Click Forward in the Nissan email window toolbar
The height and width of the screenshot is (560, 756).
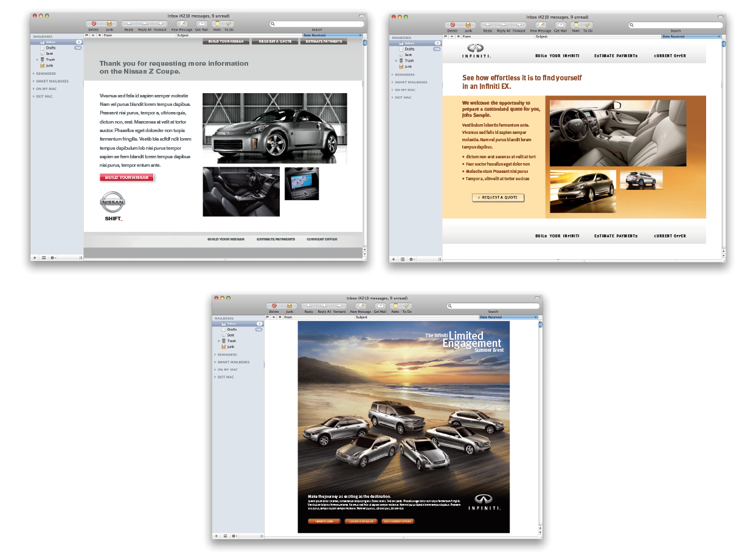(160, 24)
